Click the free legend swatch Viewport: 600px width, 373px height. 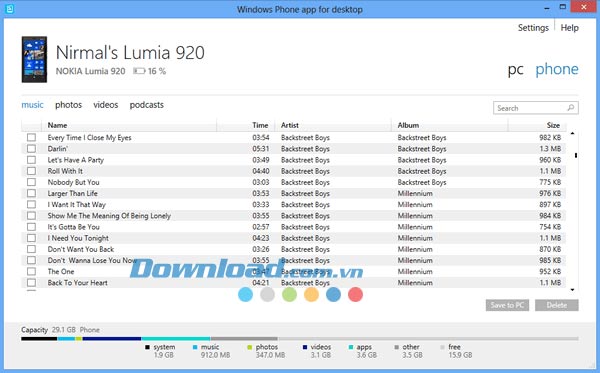442,347
